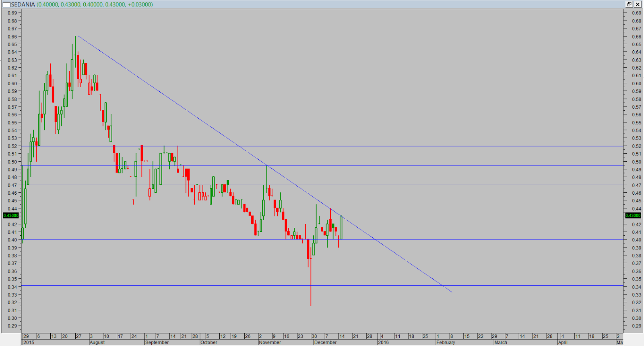
Task: Click the last green candle at 0.43
Action: pyautogui.click(x=341, y=228)
